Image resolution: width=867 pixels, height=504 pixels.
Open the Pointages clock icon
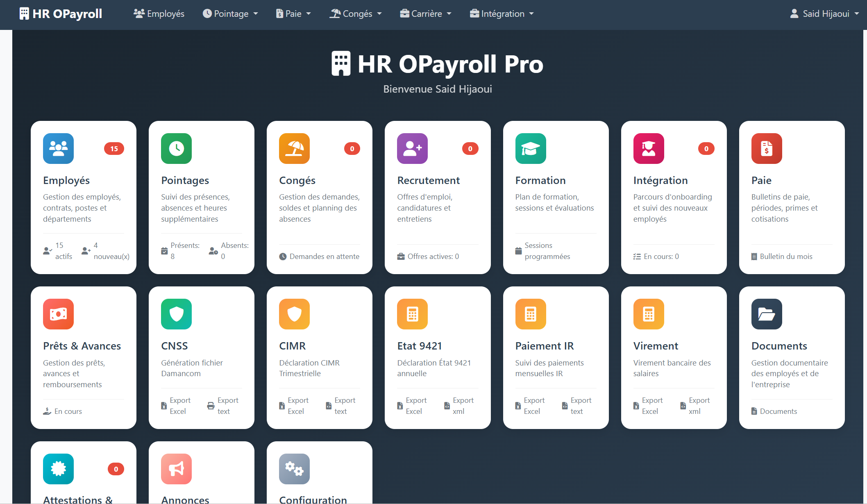176,148
